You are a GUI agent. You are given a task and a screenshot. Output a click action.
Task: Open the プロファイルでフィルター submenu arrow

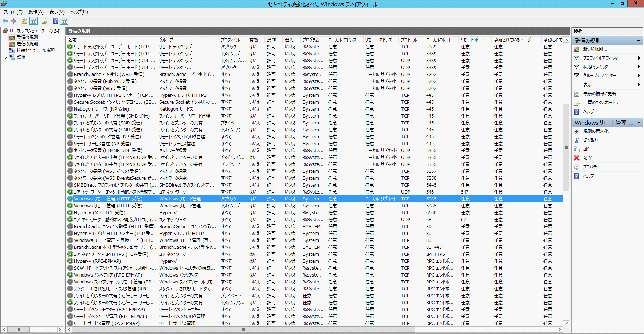point(639,58)
